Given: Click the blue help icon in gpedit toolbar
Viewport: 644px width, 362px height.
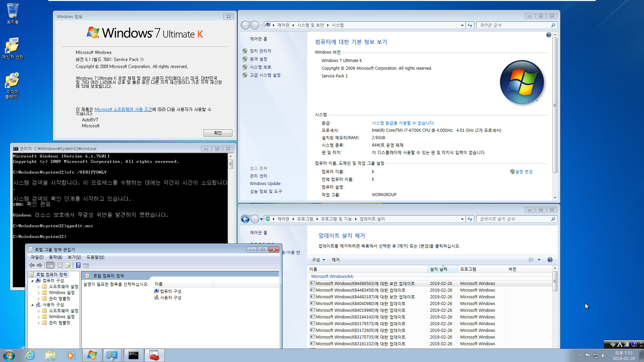Looking at the screenshot, I should coord(78,265).
